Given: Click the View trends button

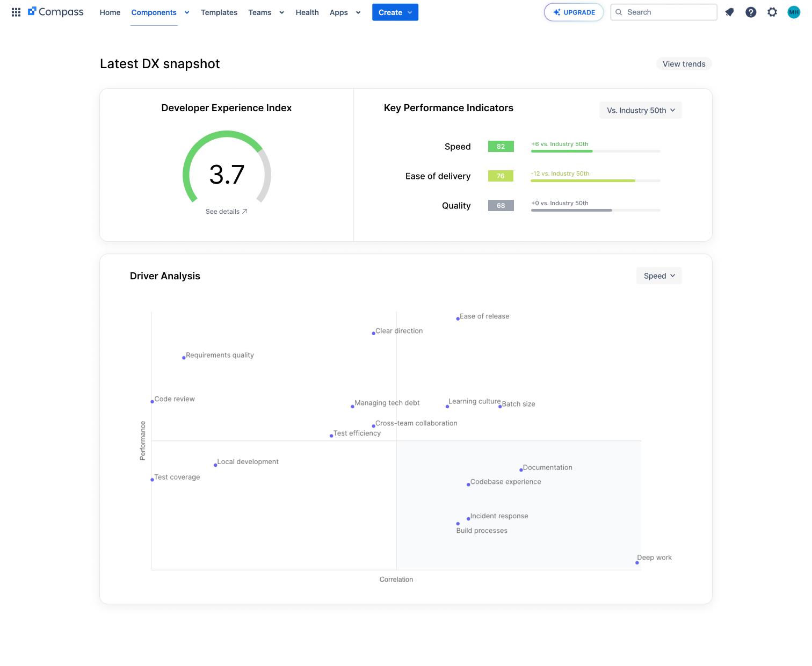Looking at the screenshot, I should click(684, 63).
